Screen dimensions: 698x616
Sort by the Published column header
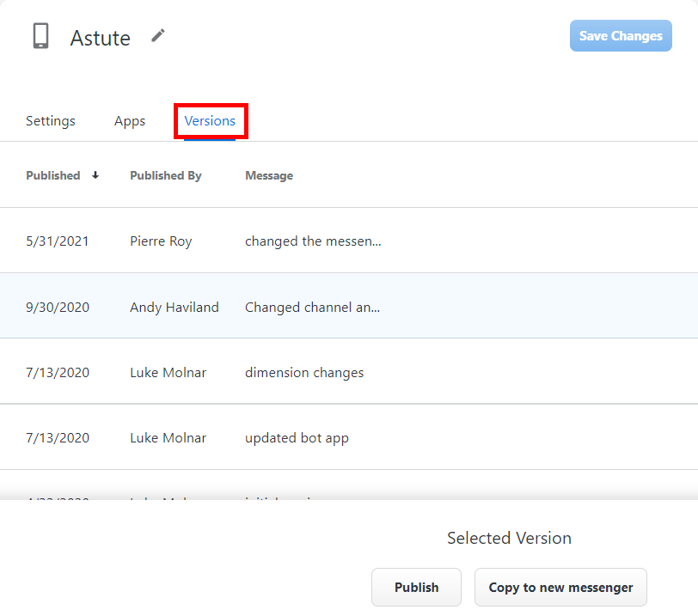coord(53,175)
